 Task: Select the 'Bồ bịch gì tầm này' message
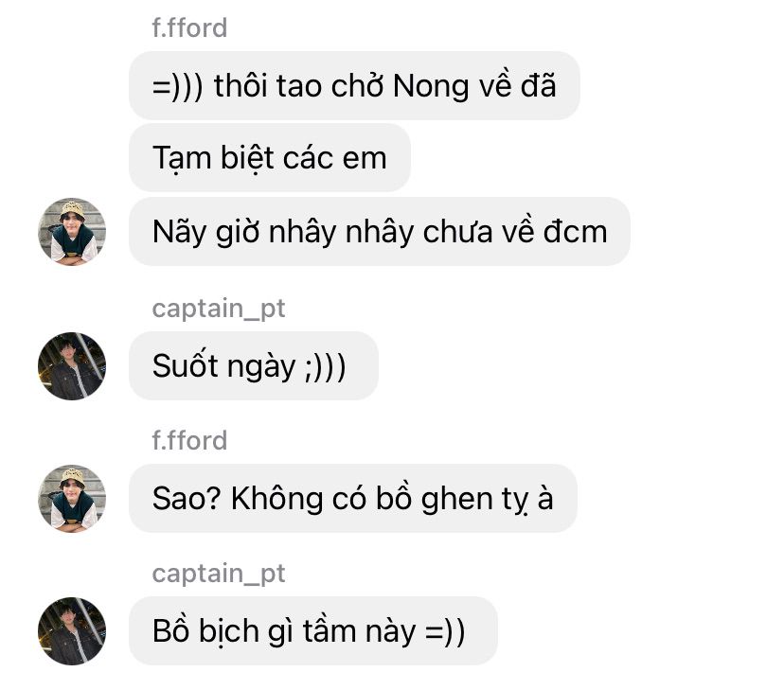(313, 630)
